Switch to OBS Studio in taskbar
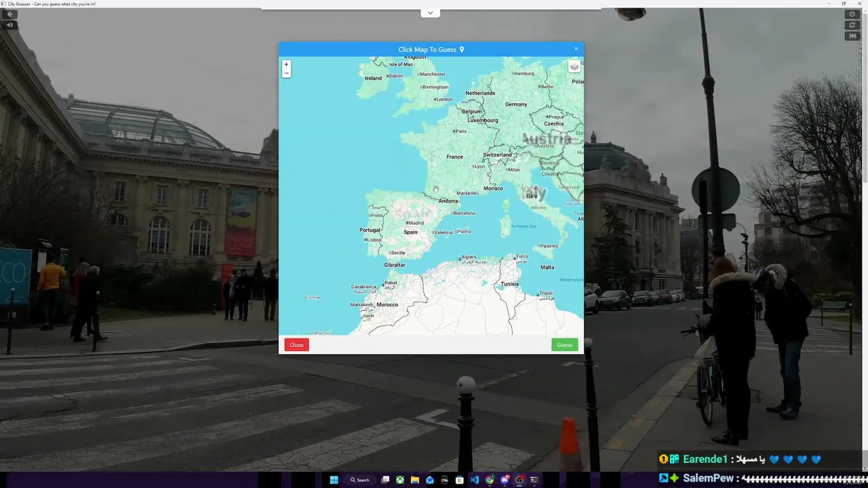 coord(519,480)
